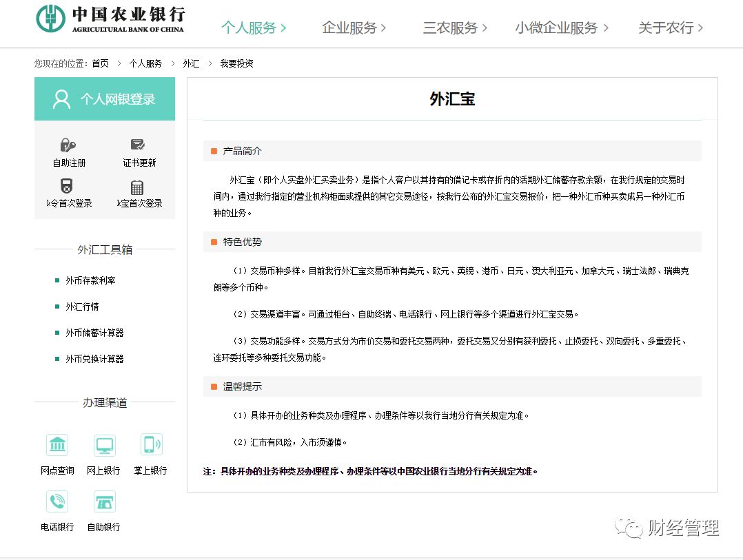
Task: Open the 电话银行 telephone icon
Action: click(x=57, y=501)
